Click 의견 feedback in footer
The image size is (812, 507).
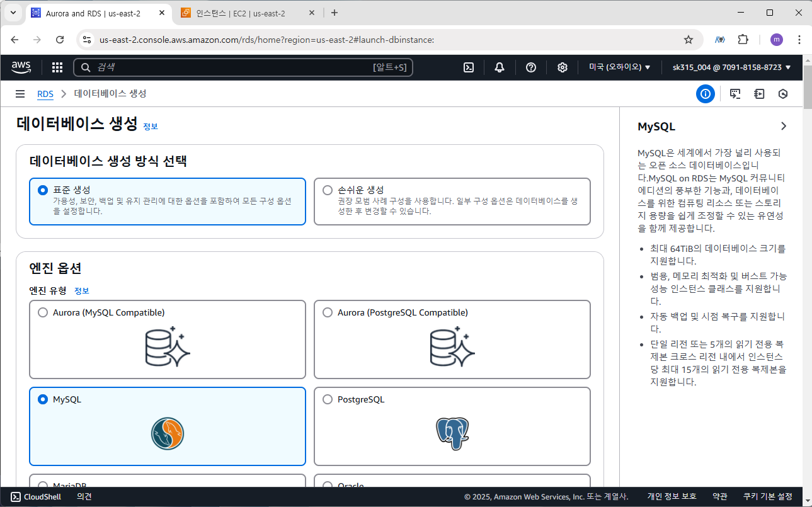click(84, 497)
